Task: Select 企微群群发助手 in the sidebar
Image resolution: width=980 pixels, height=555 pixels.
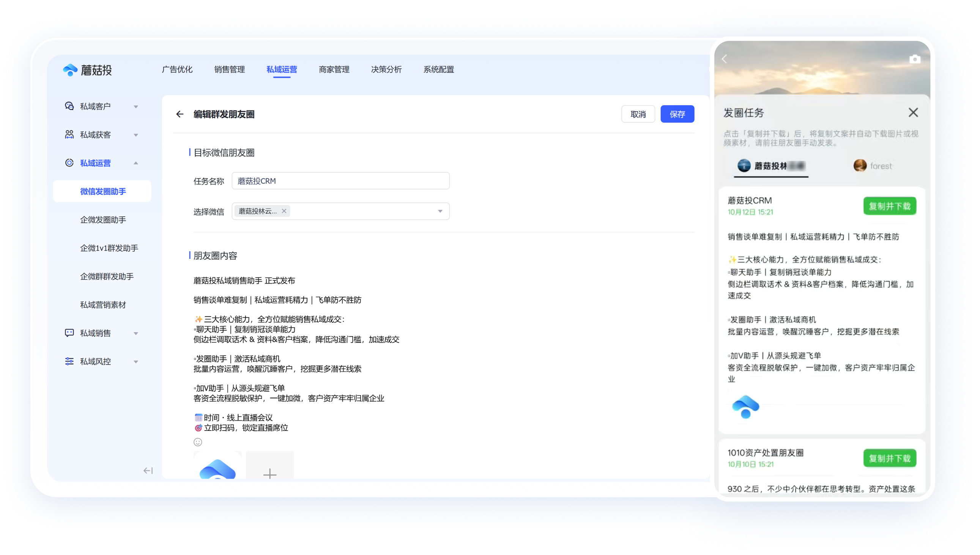Action: (x=107, y=276)
